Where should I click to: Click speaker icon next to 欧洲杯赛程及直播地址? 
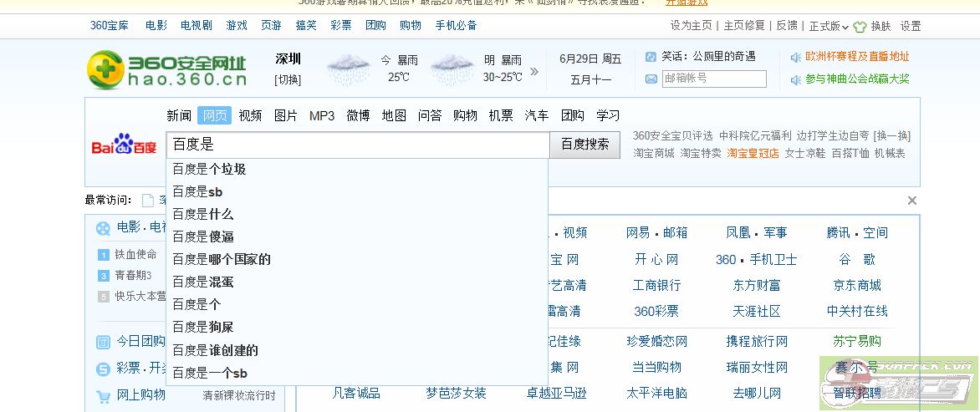796,58
